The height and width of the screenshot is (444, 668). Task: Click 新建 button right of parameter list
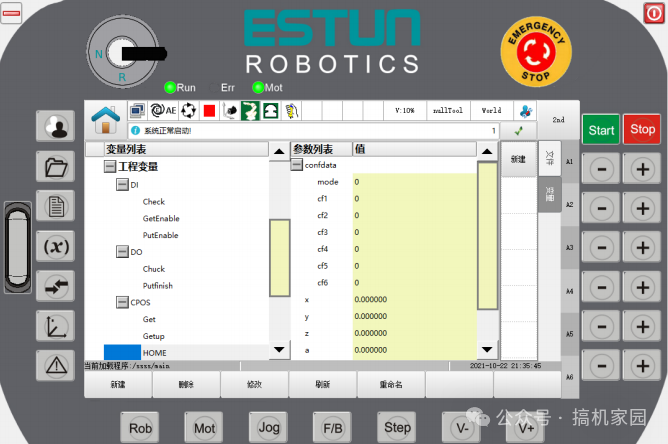(x=518, y=159)
